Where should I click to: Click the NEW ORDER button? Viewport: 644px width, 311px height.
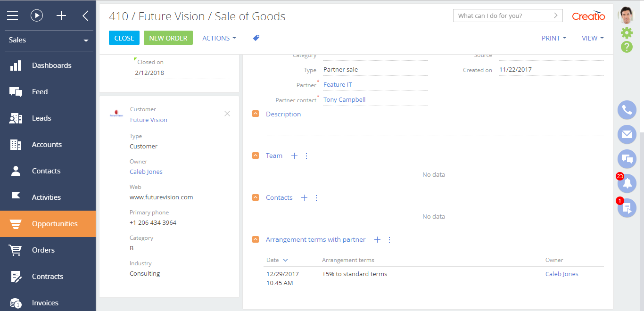pyautogui.click(x=168, y=38)
